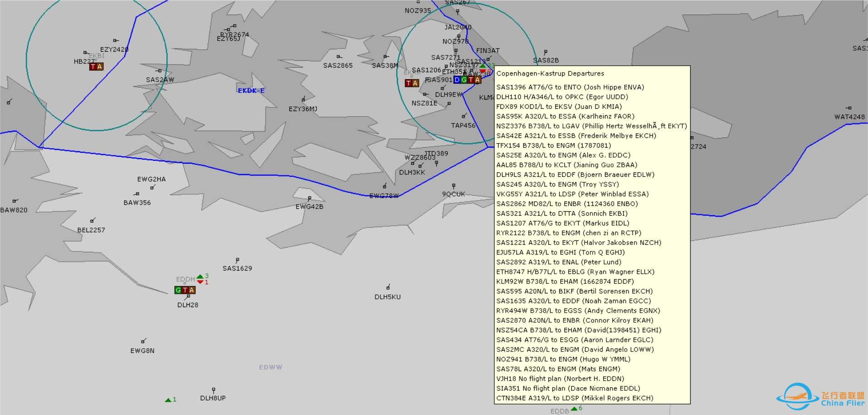The height and width of the screenshot is (415, 868).
Task: Select the DLH28 aircraft marker
Action: coord(188,297)
